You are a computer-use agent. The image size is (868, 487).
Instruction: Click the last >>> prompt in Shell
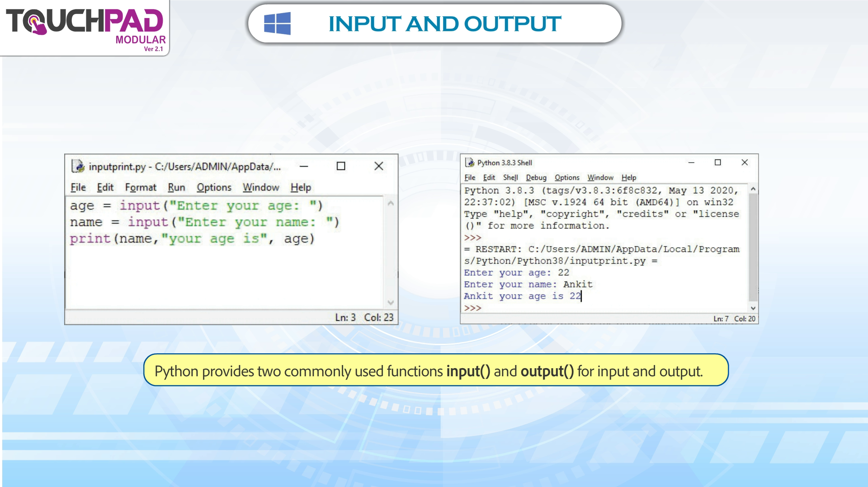(x=473, y=308)
